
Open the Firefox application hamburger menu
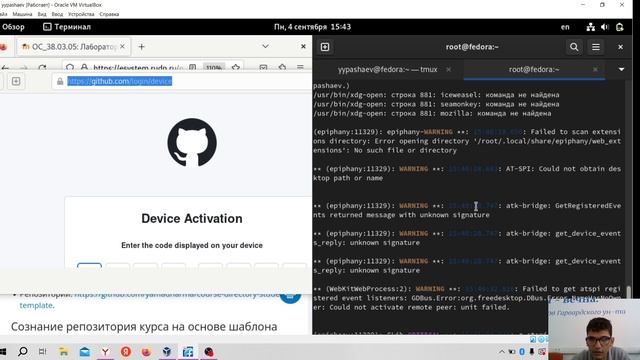[300, 67]
